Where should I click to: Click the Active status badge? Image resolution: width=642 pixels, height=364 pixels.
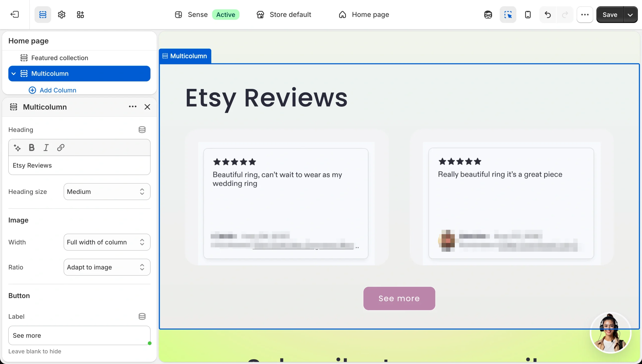click(226, 15)
